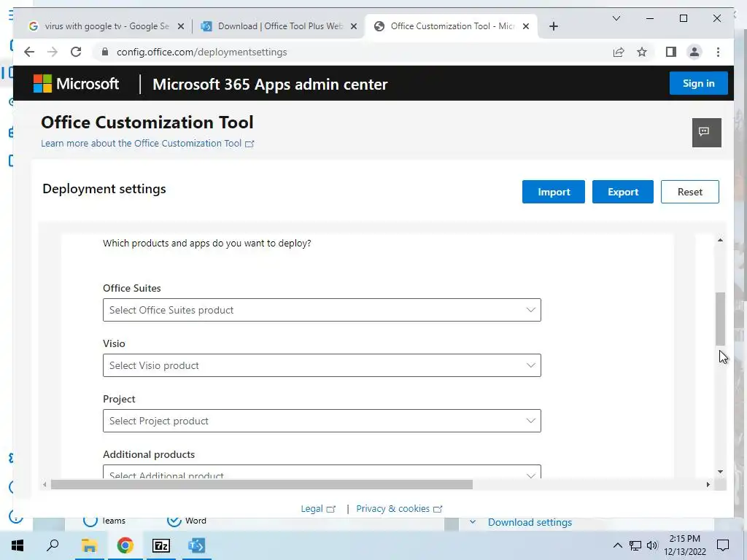Click horizontal scrollbar right arrow
Image resolution: width=747 pixels, height=560 pixels.
(708, 485)
